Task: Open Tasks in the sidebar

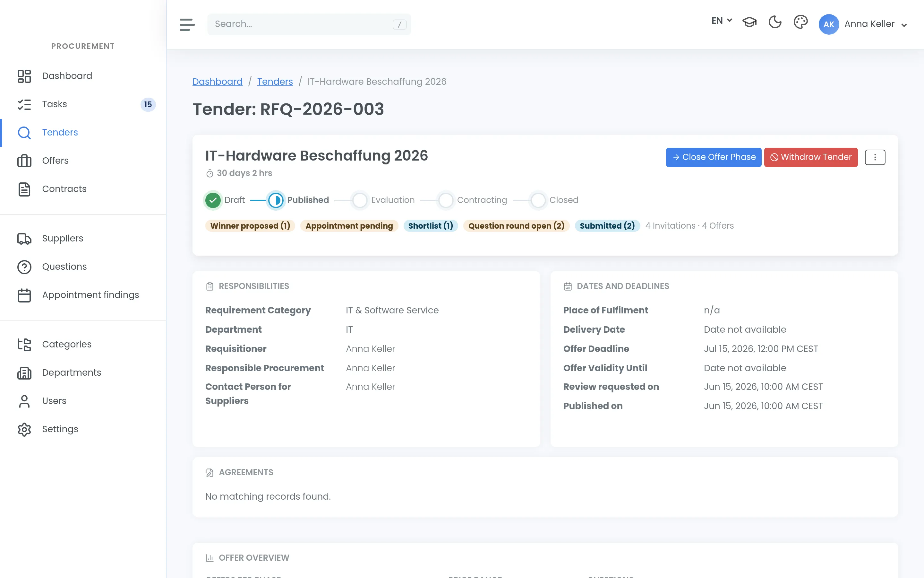Action: click(x=83, y=104)
